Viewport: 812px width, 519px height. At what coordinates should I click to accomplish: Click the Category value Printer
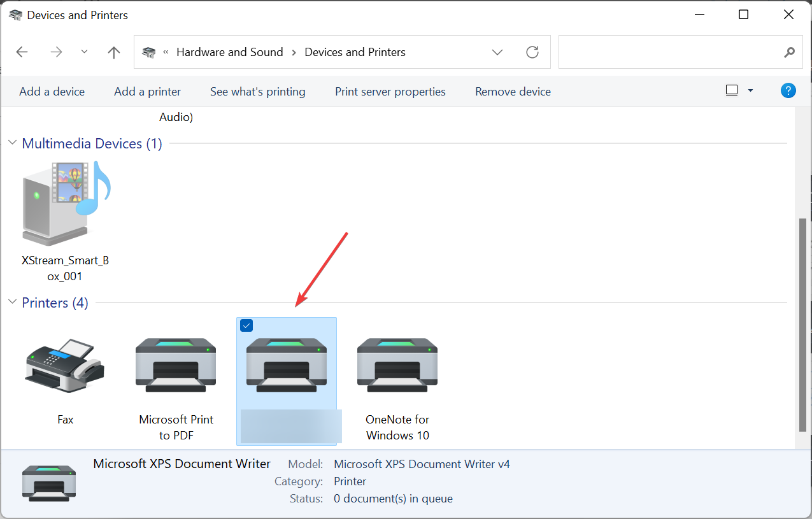pos(350,481)
